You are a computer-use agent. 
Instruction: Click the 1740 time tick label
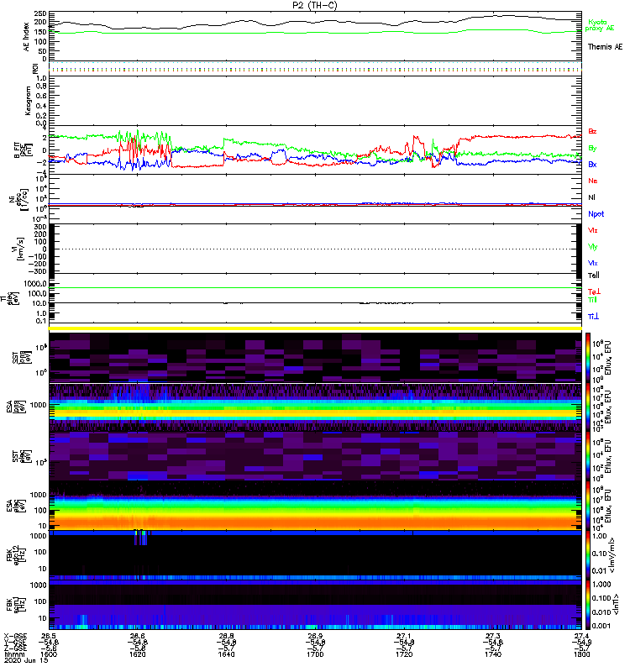(493, 654)
